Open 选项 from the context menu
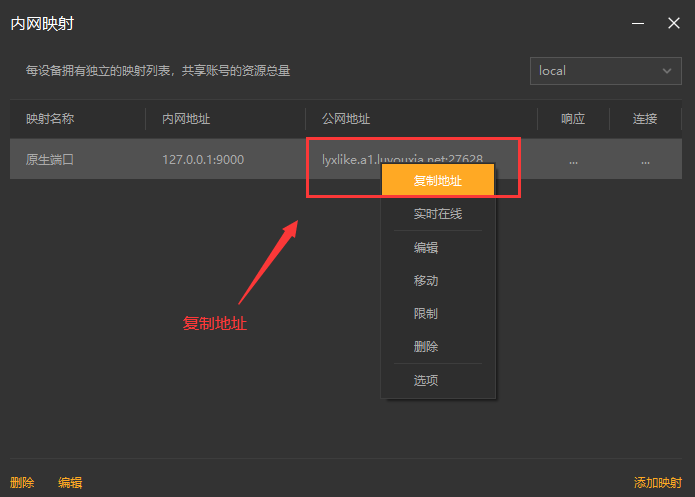This screenshot has width=695, height=497. click(x=438, y=380)
